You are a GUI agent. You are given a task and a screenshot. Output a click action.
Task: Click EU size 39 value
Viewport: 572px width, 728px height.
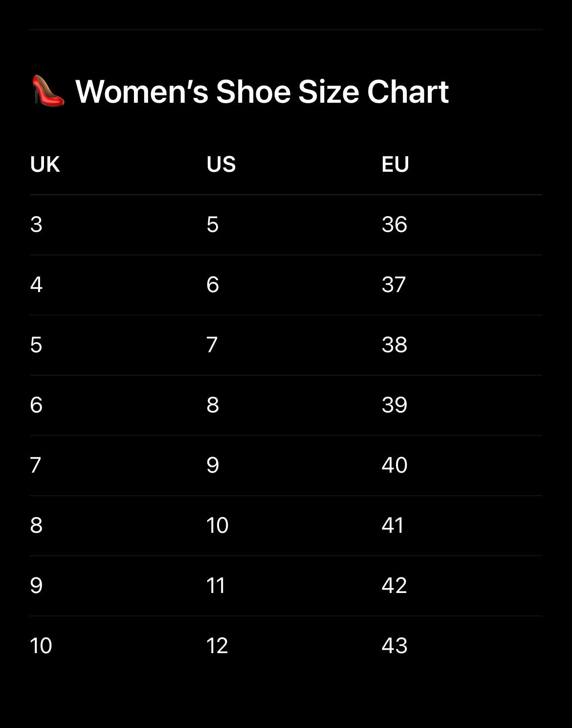pos(395,405)
